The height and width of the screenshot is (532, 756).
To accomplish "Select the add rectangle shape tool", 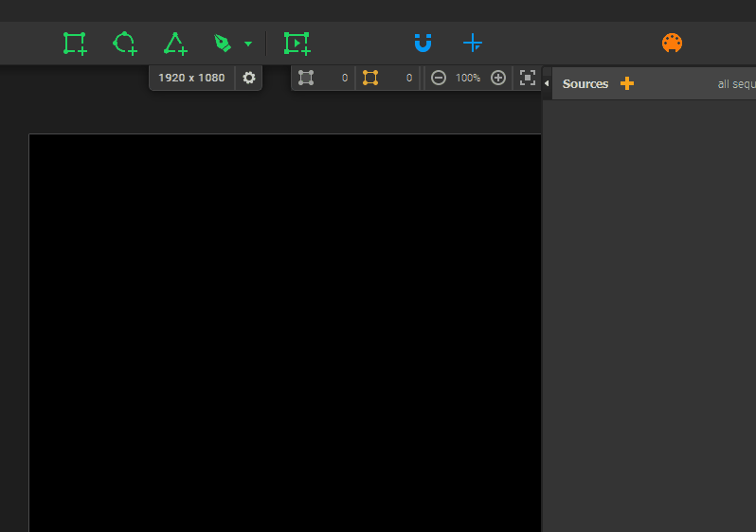I will tap(75, 44).
